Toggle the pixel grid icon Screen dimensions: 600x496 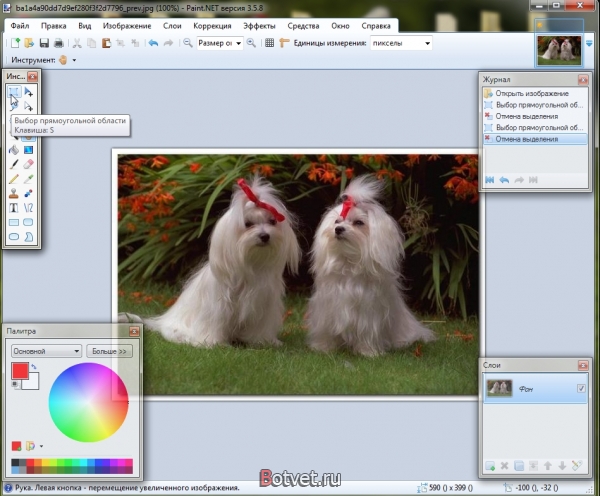pyautogui.click(x=269, y=43)
